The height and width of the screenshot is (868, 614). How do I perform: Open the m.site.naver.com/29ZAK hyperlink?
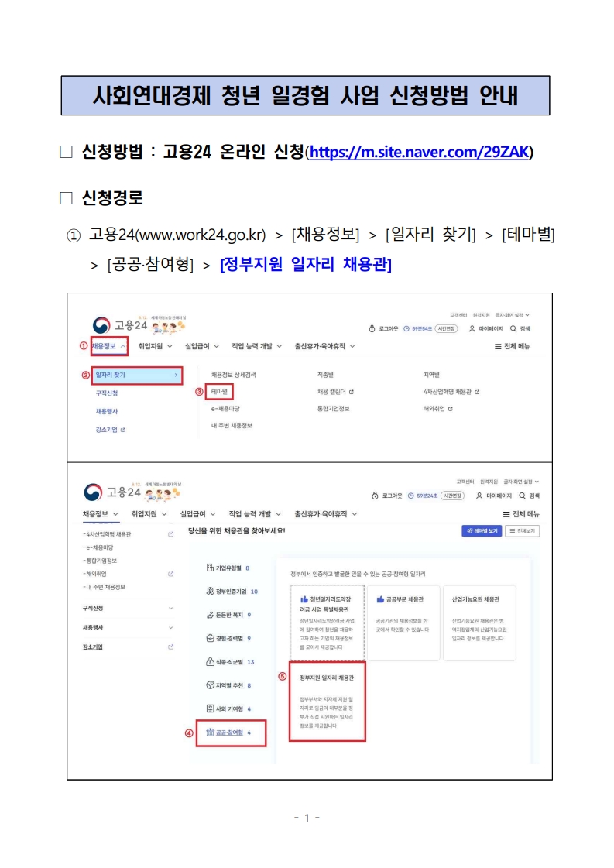pos(419,152)
